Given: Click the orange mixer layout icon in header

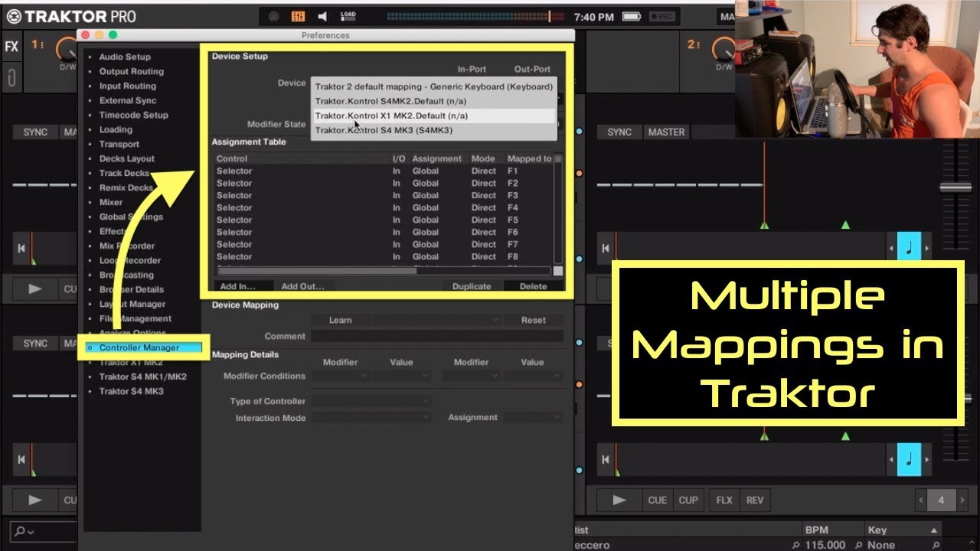Looking at the screenshot, I should tap(299, 16).
